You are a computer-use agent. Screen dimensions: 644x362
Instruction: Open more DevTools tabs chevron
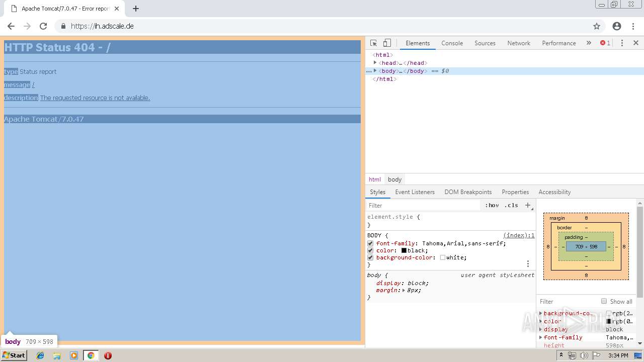589,43
